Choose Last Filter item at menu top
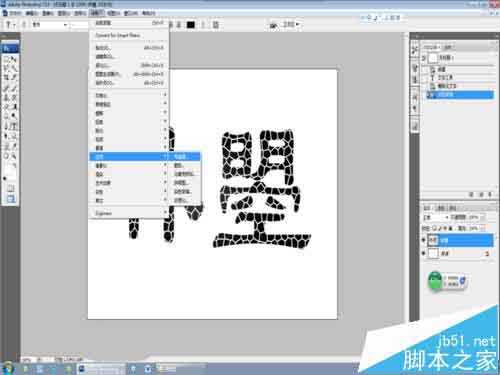 [129, 23]
